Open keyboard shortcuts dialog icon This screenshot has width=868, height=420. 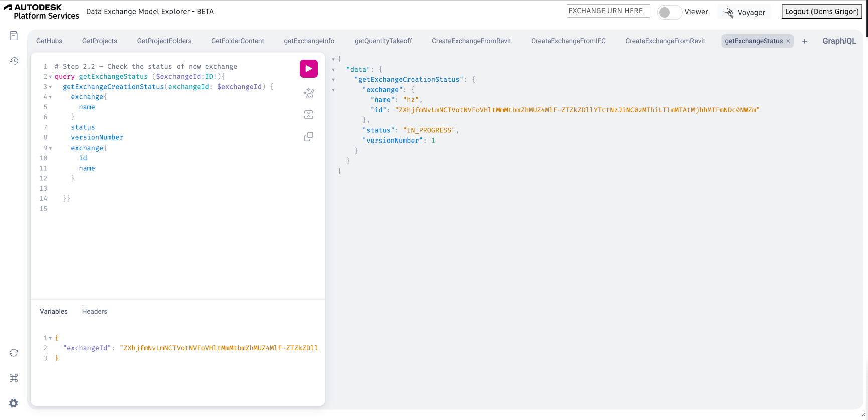point(14,378)
